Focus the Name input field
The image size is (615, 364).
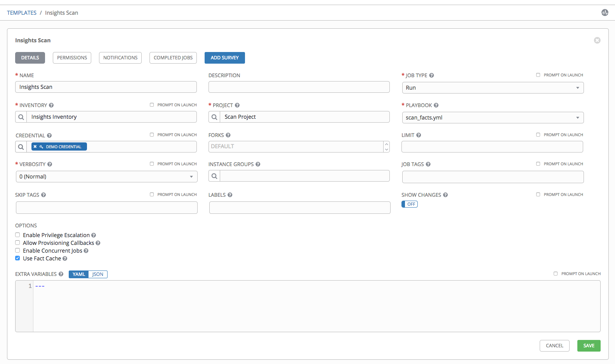click(106, 87)
